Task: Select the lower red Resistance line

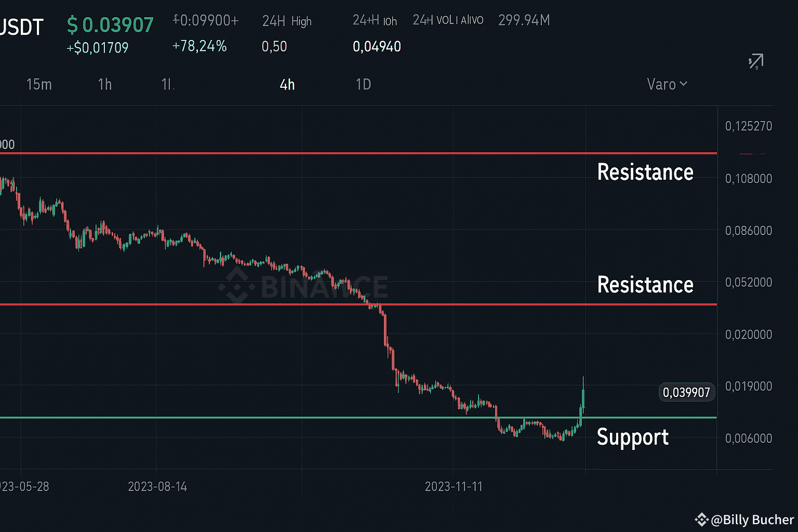Action: tap(358, 304)
